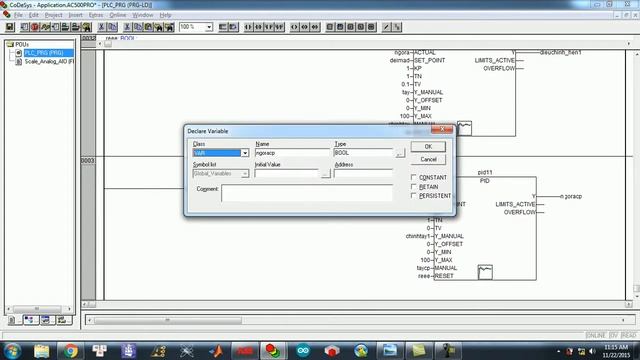Click the Find Next icon in the toolbar
Screen dimensions: 640x360
[169, 27]
